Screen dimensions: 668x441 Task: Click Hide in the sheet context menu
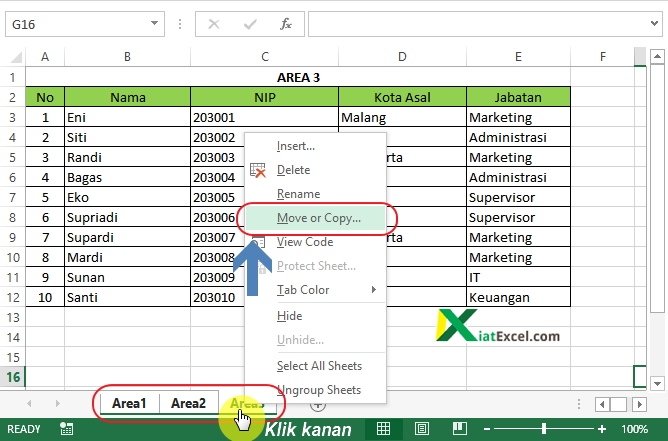click(x=288, y=315)
